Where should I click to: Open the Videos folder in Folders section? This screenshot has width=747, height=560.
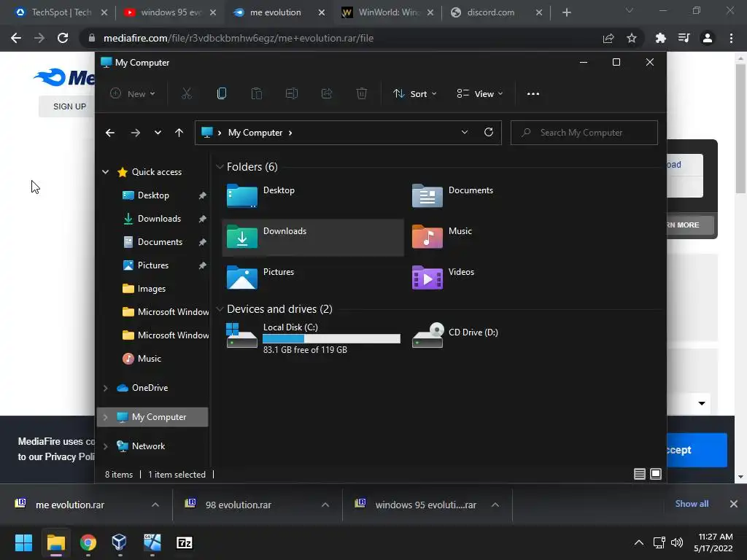click(x=498, y=278)
